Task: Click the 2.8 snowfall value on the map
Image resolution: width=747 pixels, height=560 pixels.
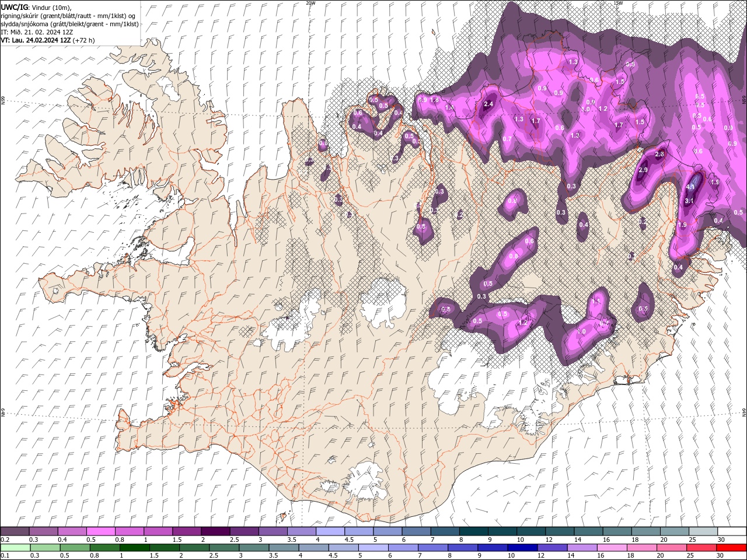Action: tap(660, 154)
